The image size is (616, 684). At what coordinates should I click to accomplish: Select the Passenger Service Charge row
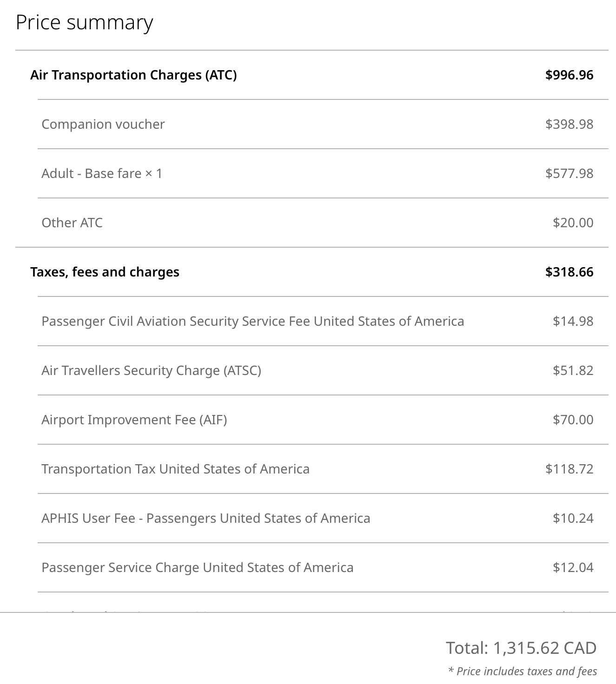tap(197, 567)
